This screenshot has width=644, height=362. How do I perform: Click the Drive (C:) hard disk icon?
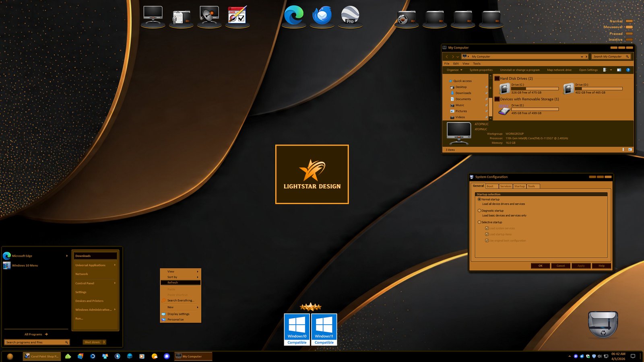pos(504,88)
